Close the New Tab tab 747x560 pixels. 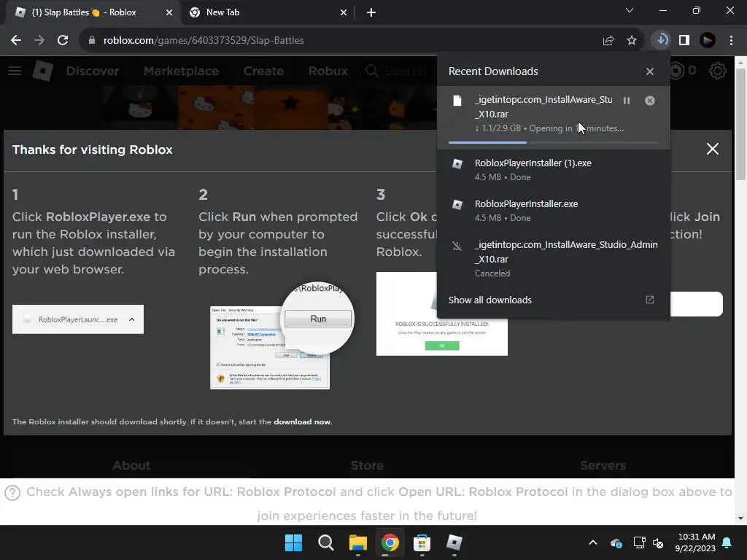344,13
